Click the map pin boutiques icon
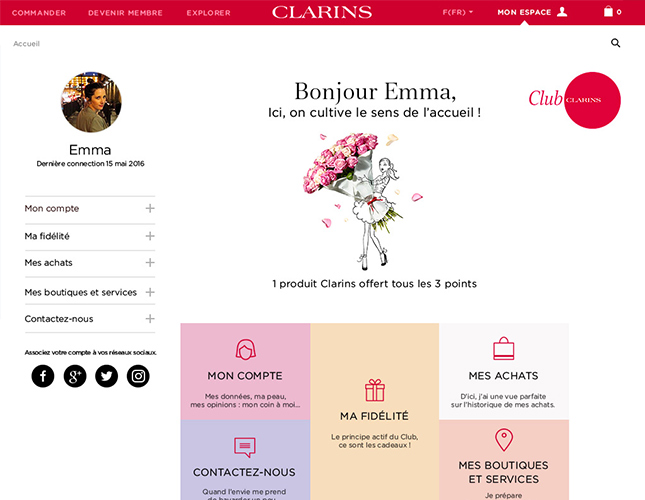Viewport: 645px width, 500px height. click(504, 440)
